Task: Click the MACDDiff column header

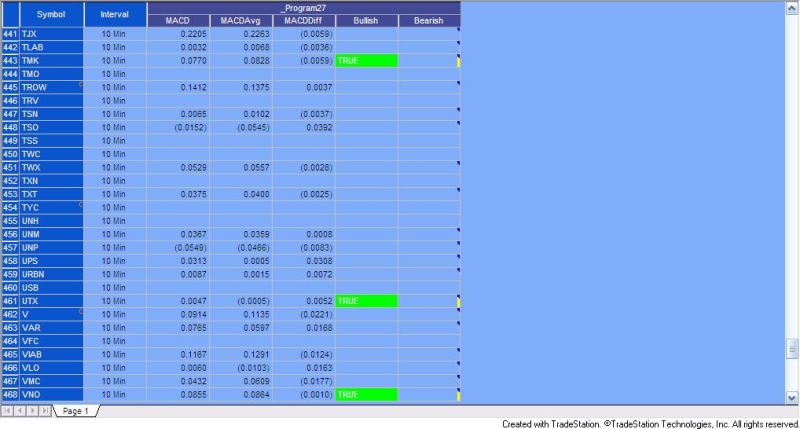Action: click(304, 21)
